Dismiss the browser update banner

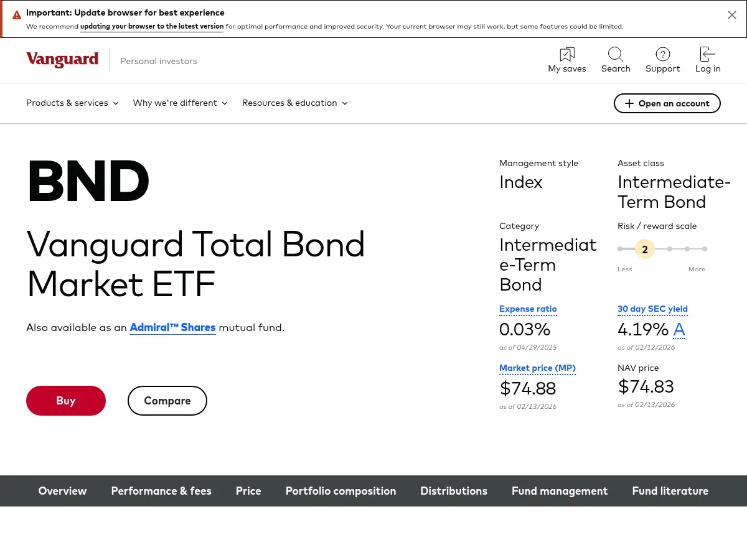(x=732, y=14)
